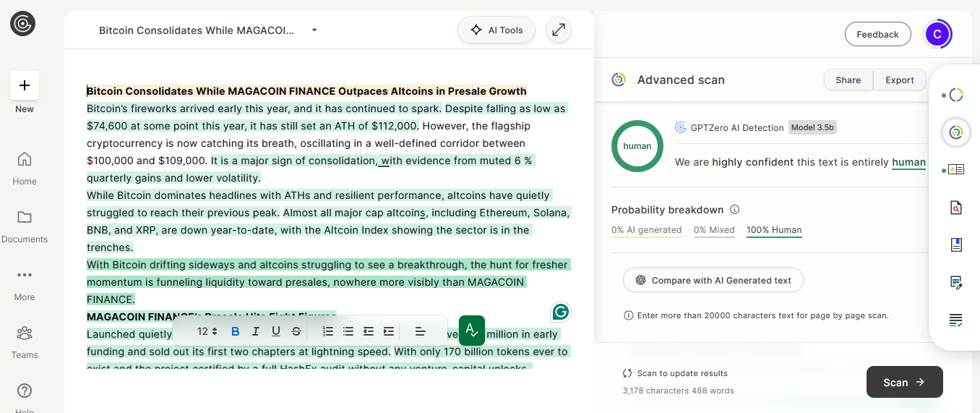Open the user profile avatar C
Screen dimensions: 980x413
click(937, 34)
